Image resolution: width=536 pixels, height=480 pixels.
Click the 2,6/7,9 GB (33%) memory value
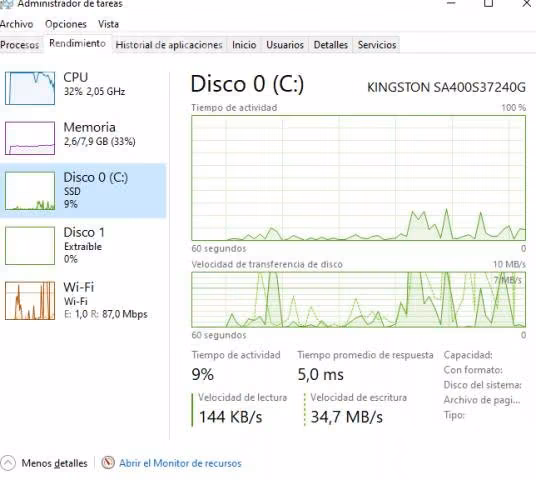(99, 142)
